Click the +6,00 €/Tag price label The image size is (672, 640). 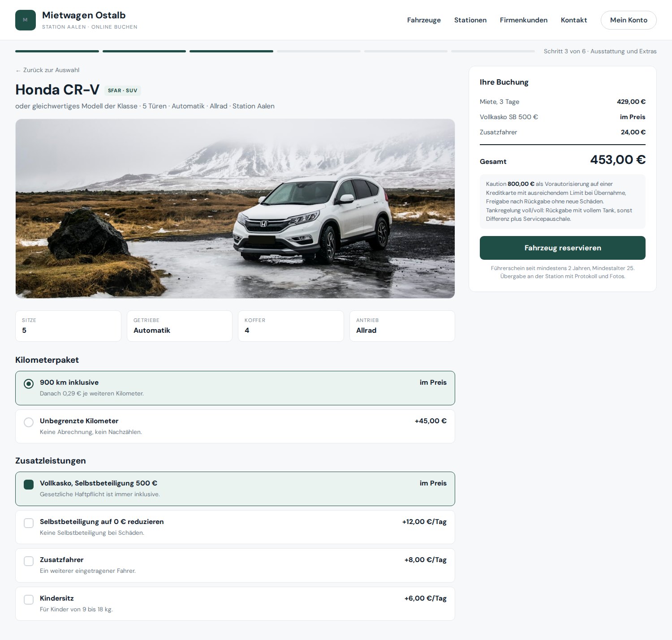coord(425,598)
